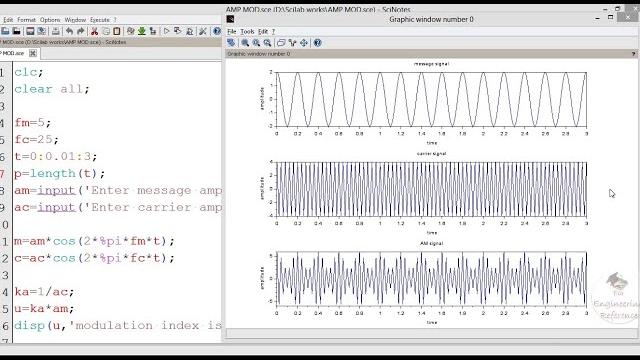640x360 pixels.
Task: Click the Print icon in SciNotes toolbar
Action: (x=56, y=31)
